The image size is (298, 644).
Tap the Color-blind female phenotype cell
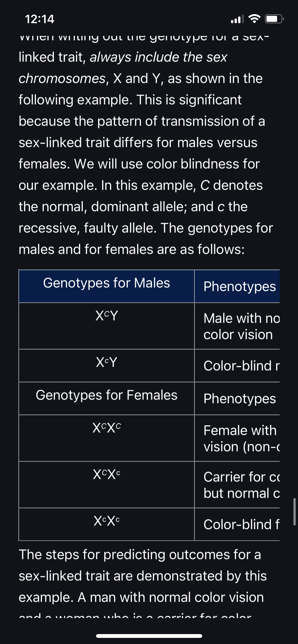(x=237, y=524)
